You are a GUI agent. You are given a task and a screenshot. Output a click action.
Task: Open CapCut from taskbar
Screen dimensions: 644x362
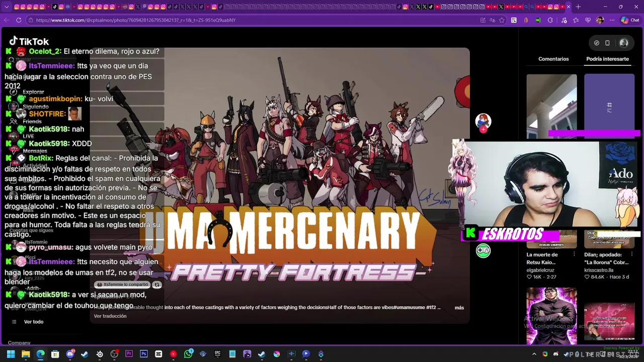pos(158,354)
